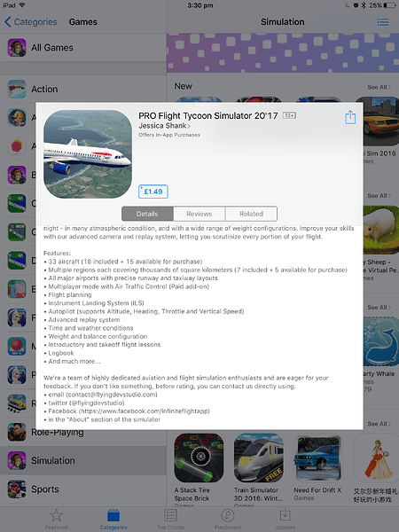Open the list view icon beside Simulation
The height and width of the screenshot is (532, 399).
[x=383, y=22]
